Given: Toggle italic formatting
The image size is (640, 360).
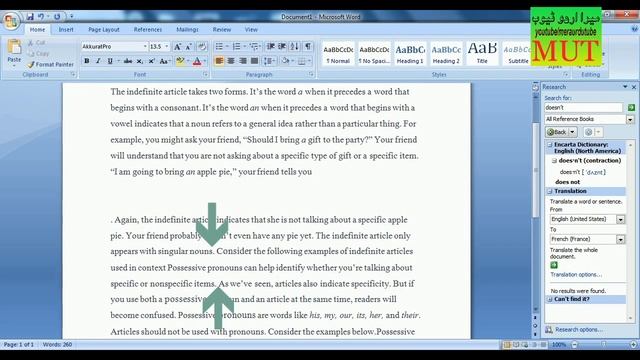Looking at the screenshot, I should tap(98, 61).
